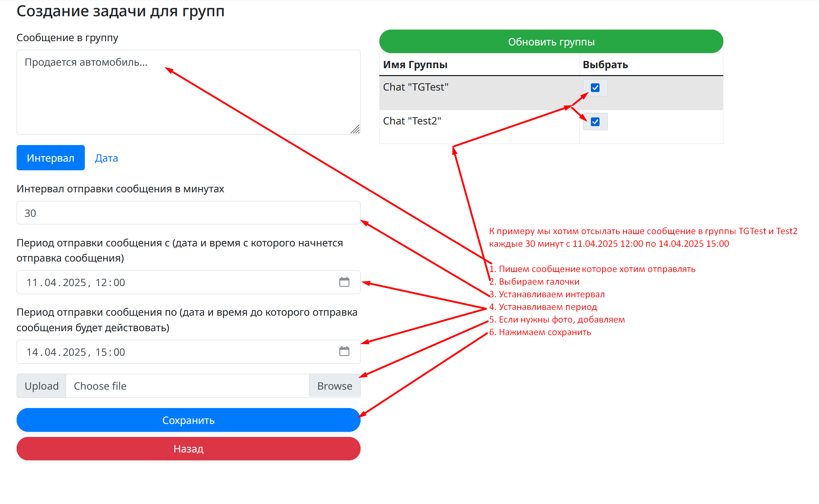The image size is (819, 504).
Task: Click the Выбрать column header
Action: [605, 65]
